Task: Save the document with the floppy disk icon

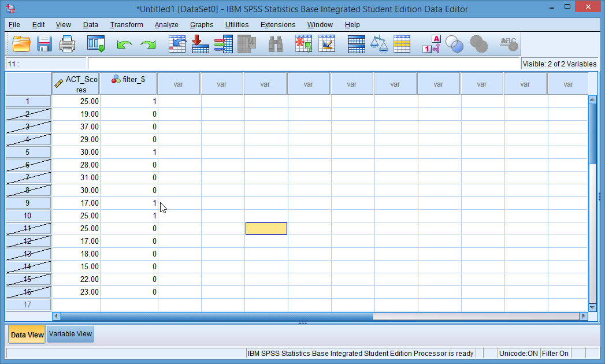Action: point(44,44)
